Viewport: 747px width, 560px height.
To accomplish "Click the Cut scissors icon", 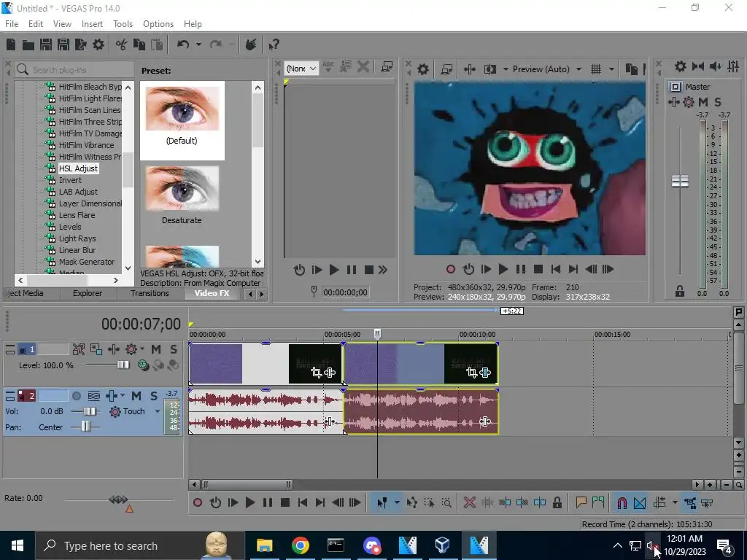I will pyautogui.click(x=122, y=44).
